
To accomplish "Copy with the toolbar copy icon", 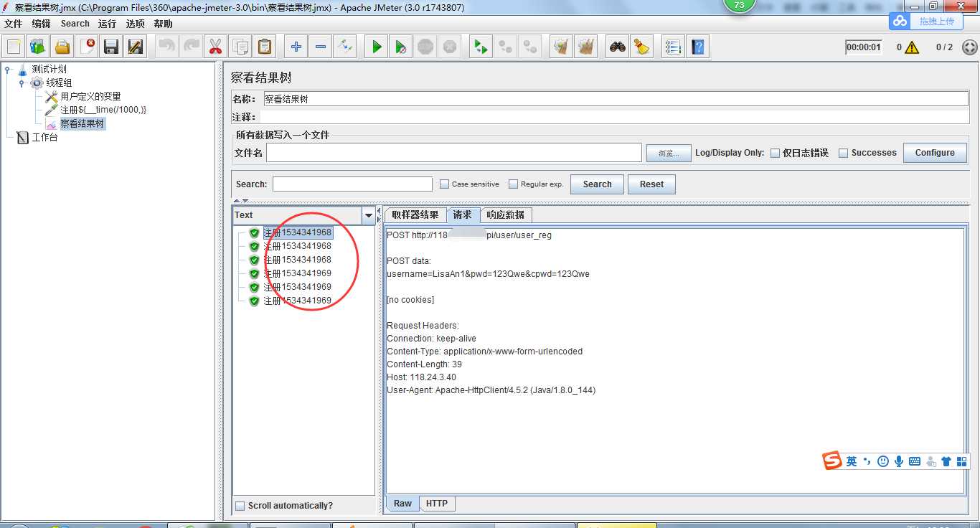I will 240,47.
